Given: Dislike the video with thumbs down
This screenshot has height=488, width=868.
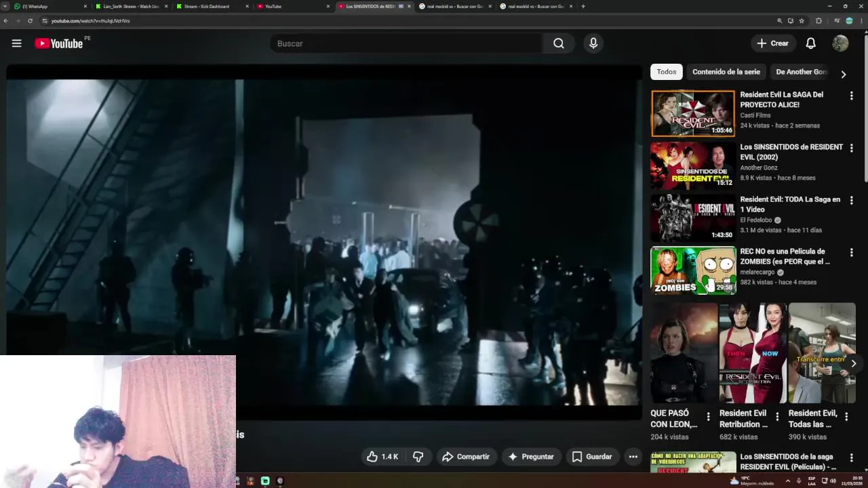Looking at the screenshot, I should pyautogui.click(x=418, y=457).
